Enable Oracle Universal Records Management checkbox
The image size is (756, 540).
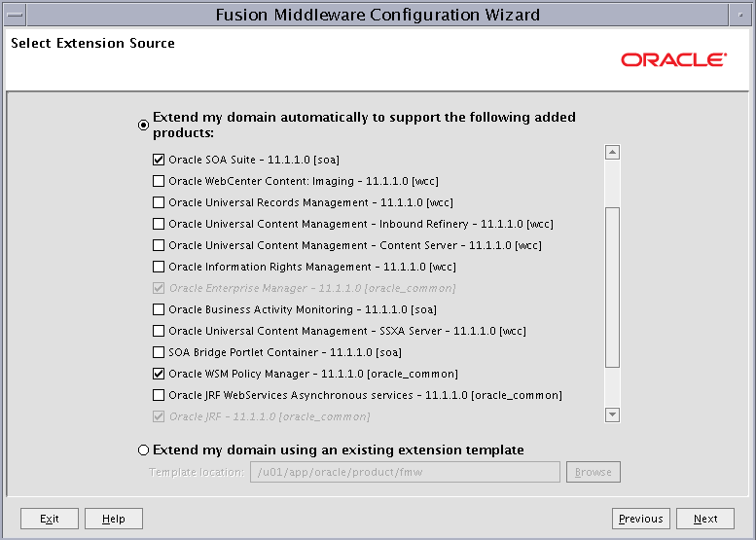159,202
